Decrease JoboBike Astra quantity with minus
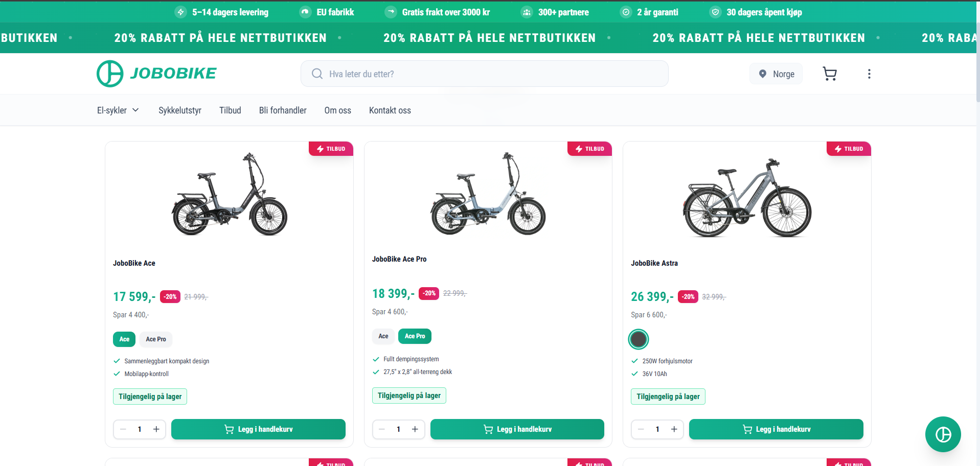Viewport: 980px width, 466px height. click(641, 429)
